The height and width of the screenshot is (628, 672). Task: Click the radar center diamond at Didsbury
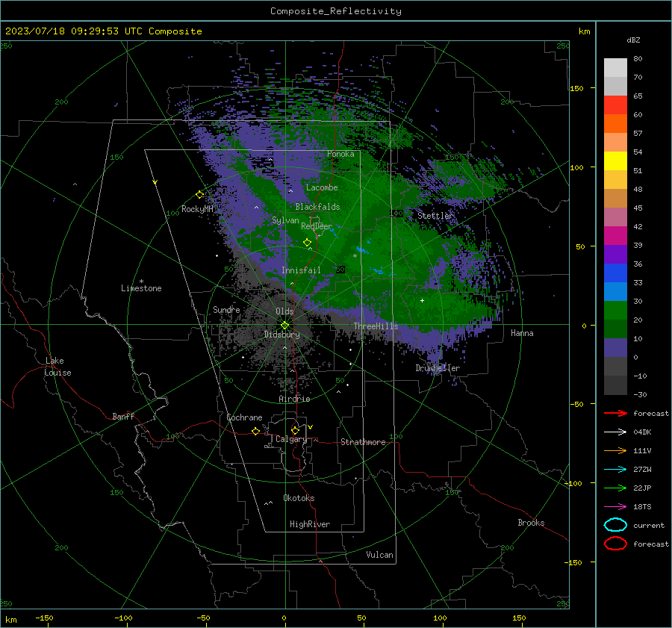pos(284,326)
